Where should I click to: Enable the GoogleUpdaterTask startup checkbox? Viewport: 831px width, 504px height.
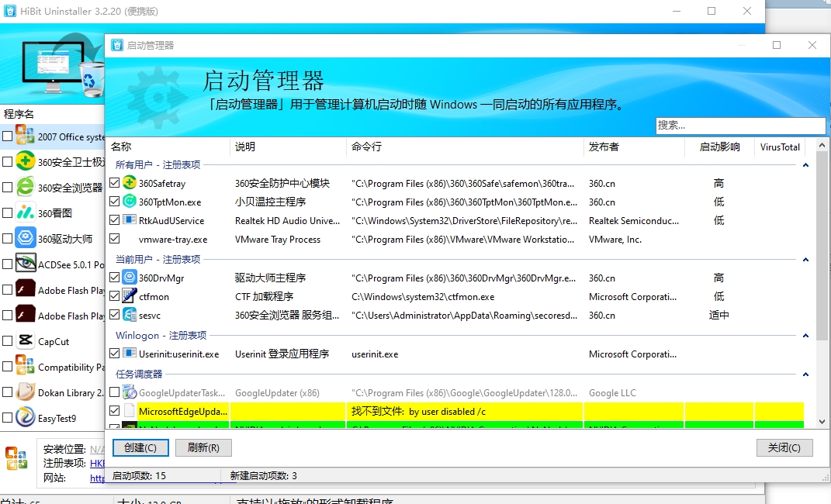[115, 393]
